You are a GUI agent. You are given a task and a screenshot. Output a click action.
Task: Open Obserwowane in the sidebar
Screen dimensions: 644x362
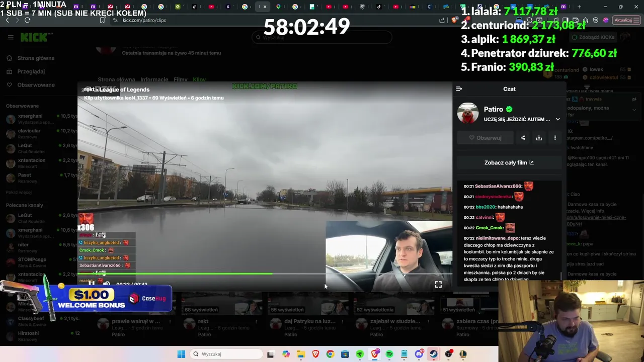pyautogui.click(x=36, y=85)
